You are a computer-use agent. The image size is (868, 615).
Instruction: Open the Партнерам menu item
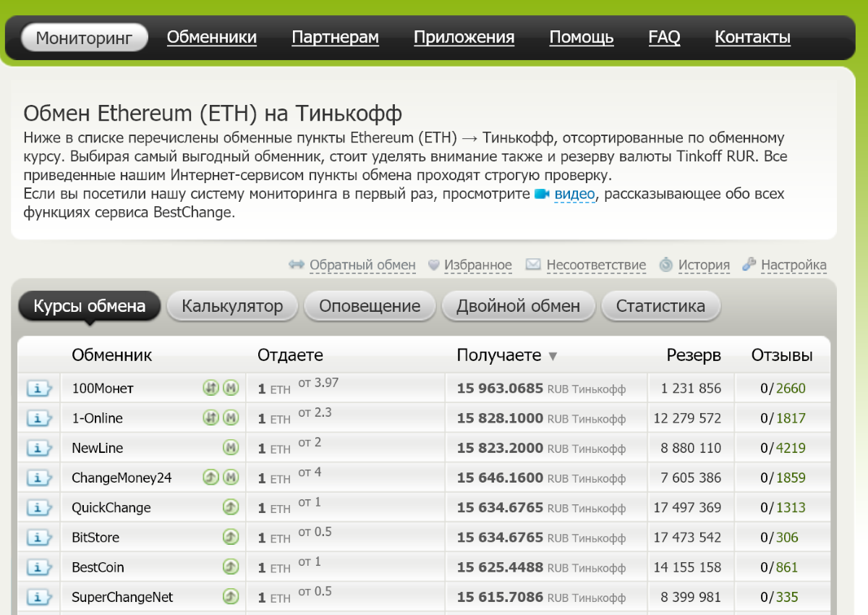tap(336, 37)
